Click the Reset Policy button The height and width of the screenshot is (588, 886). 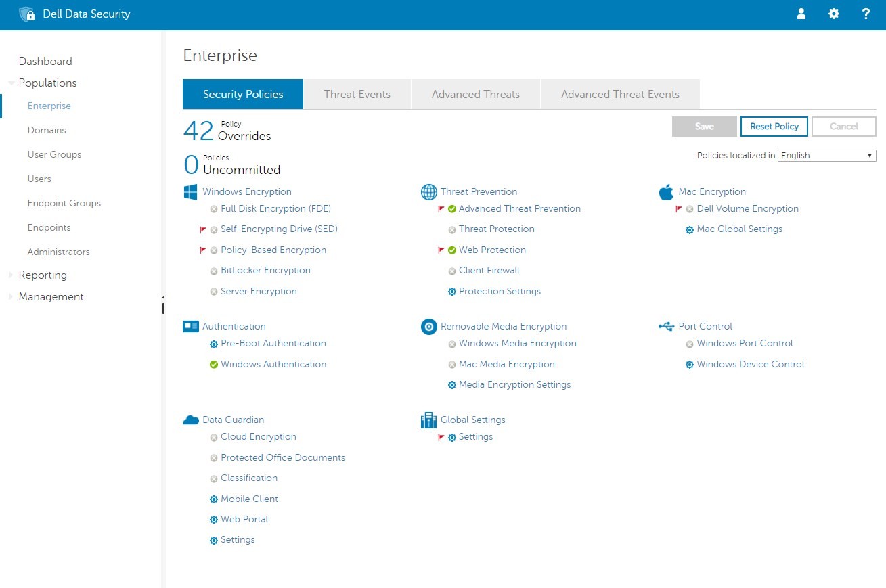click(x=774, y=127)
